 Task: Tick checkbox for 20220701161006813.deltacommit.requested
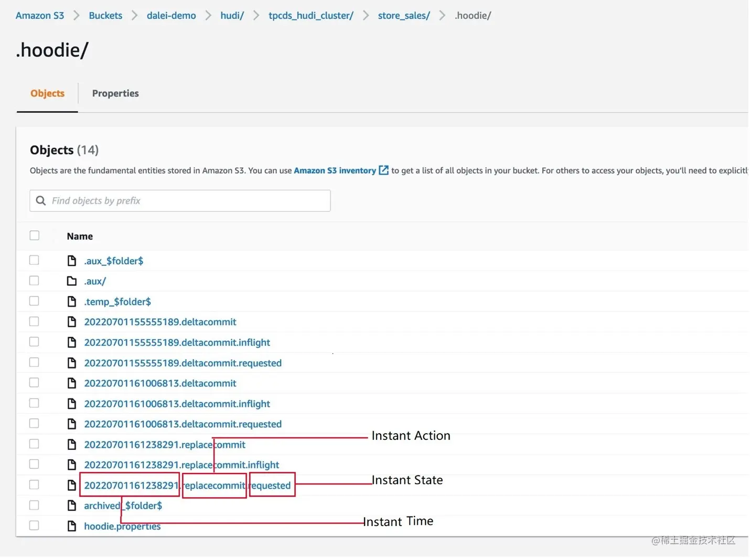pos(35,423)
